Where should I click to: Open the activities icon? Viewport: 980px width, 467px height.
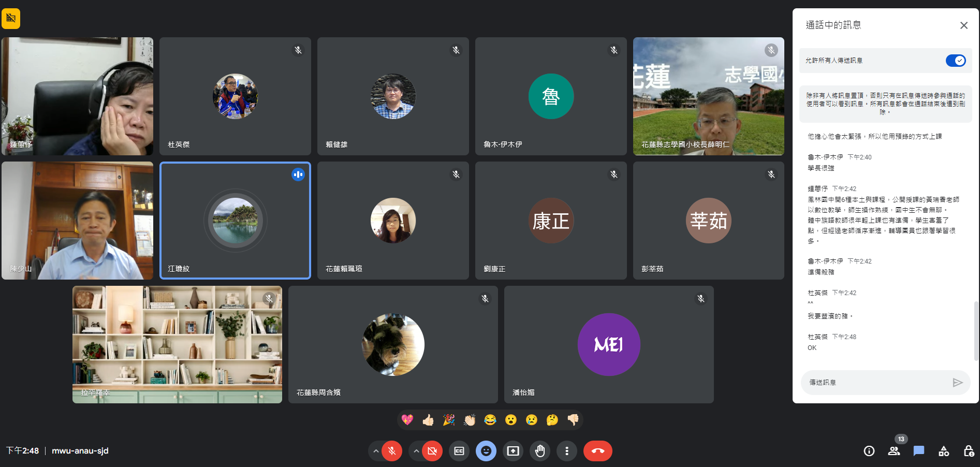point(944,451)
